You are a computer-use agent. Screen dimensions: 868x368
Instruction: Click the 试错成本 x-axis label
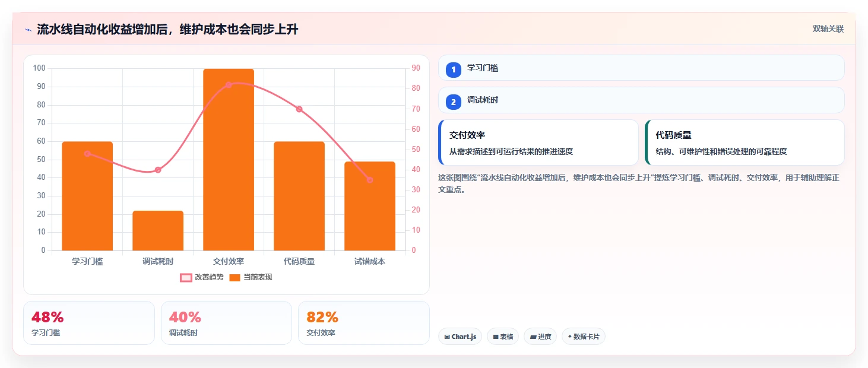click(x=370, y=261)
